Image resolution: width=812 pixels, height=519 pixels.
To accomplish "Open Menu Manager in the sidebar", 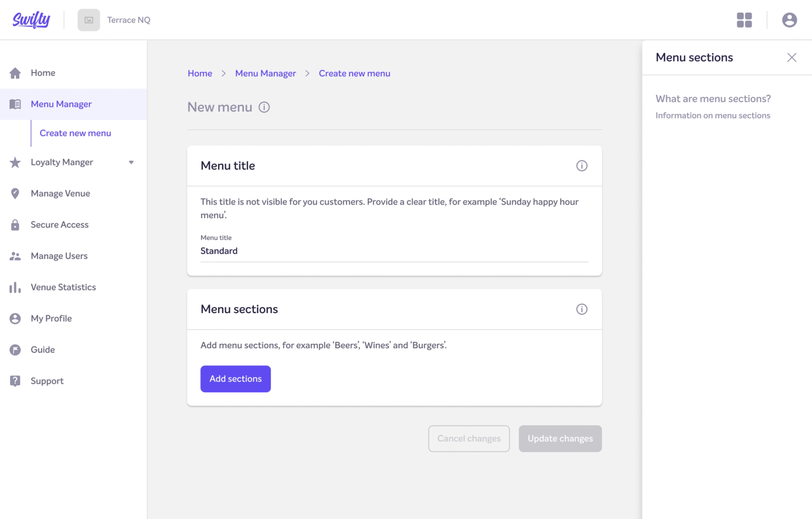I will 74,104.
